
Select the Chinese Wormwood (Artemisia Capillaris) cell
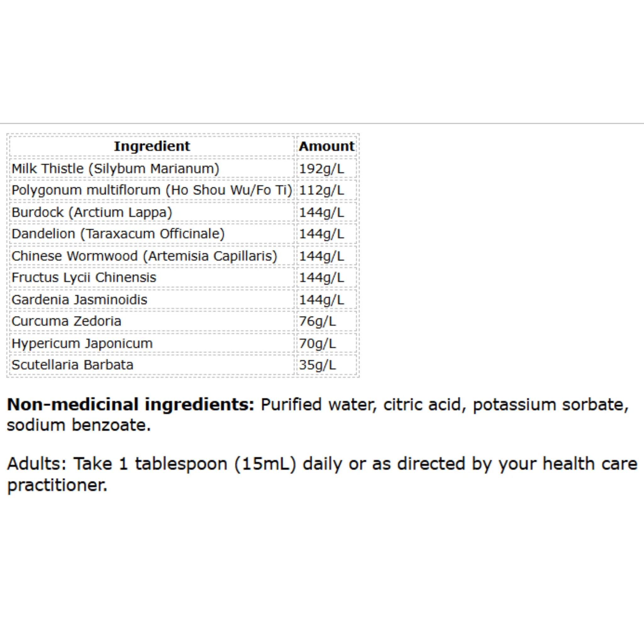(x=152, y=256)
